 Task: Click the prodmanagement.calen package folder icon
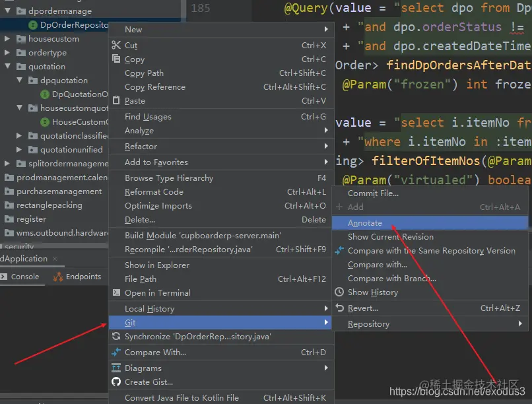(x=9, y=178)
